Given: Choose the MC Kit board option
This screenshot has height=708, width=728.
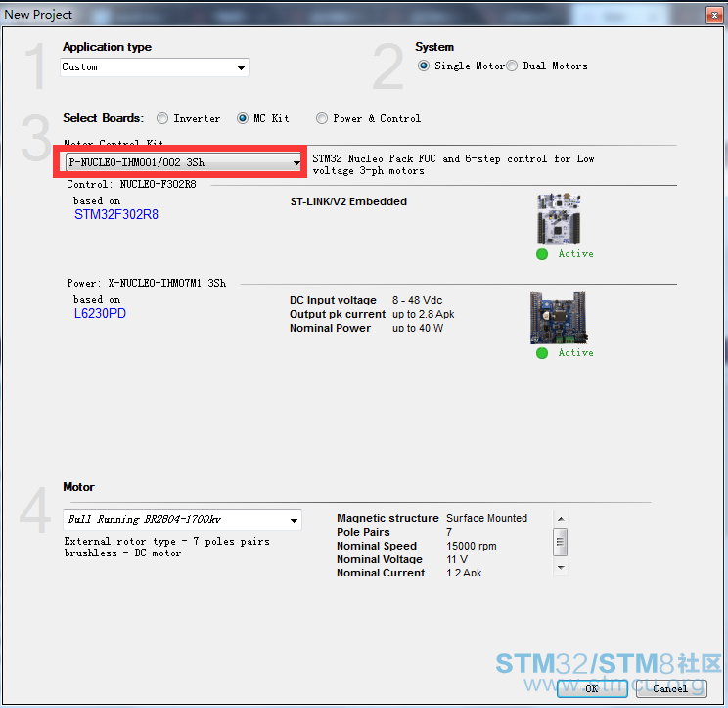Looking at the screenshot, I should tap(243, 118).
